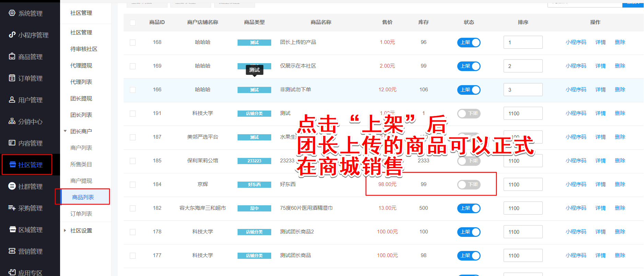
Task: Click the 商品ID column header
Action: coord(157,22)
